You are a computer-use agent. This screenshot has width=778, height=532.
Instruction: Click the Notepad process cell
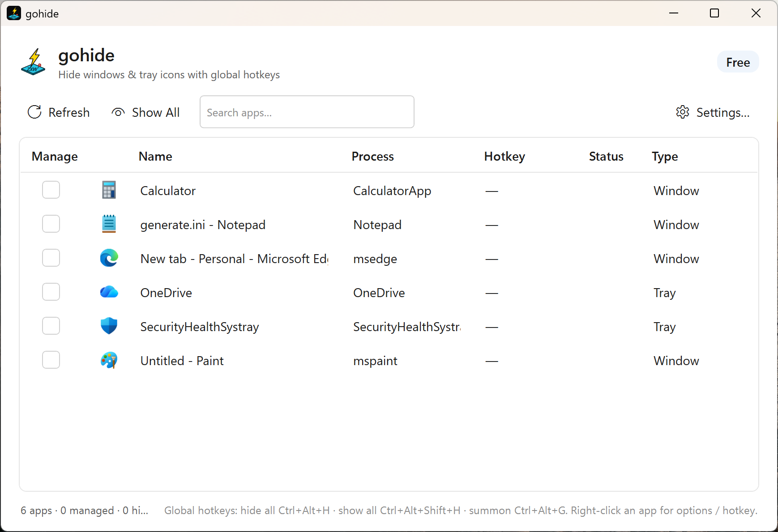377,225
